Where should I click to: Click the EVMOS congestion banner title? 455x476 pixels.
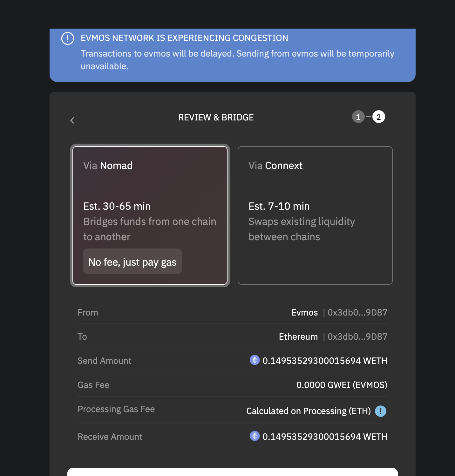(184, 38)
